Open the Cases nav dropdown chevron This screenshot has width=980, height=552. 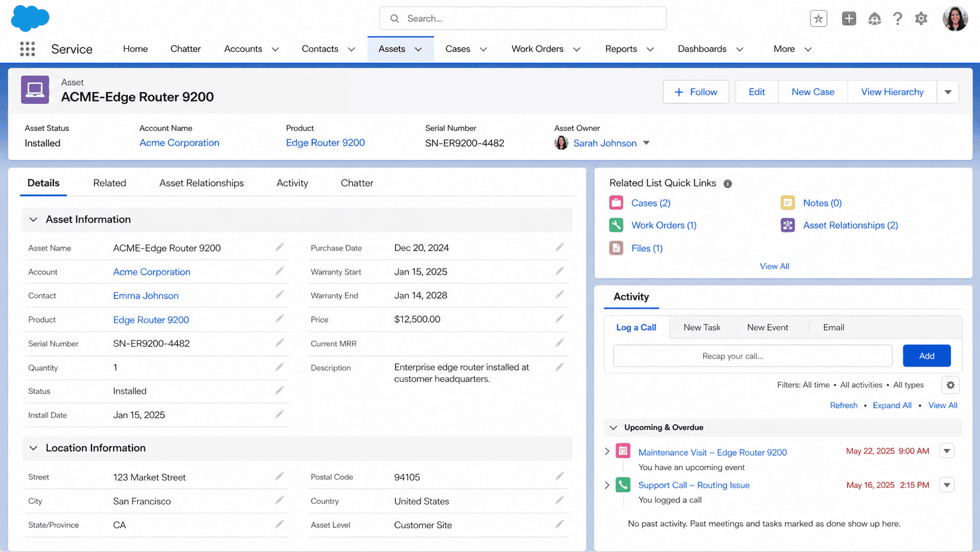[484, 49]
